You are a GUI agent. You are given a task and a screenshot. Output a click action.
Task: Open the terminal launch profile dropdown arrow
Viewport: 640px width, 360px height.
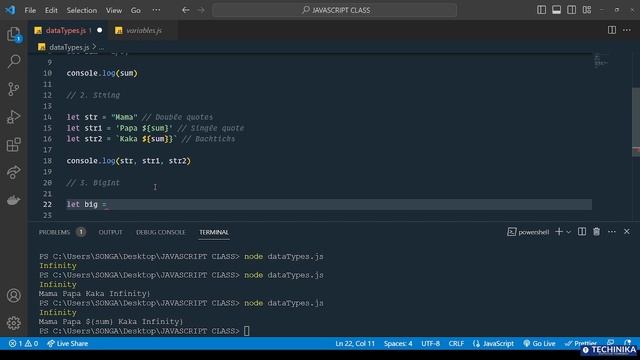(568, 232)
